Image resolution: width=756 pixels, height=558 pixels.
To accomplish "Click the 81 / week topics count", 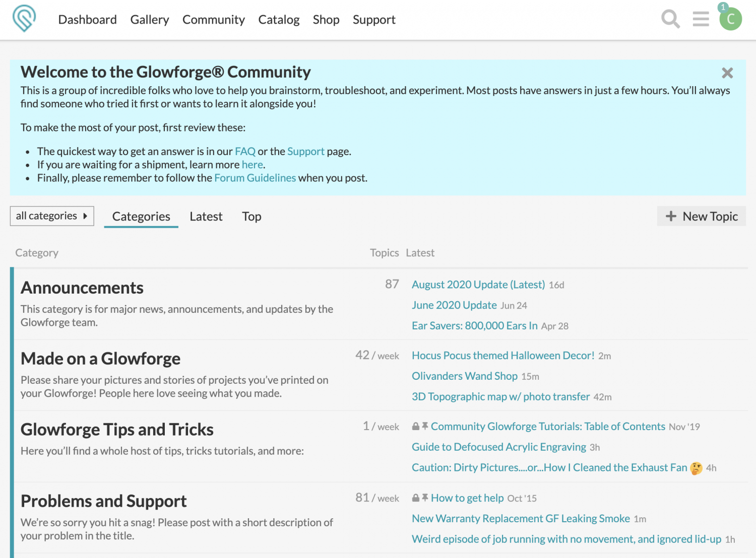I will 377,498.
